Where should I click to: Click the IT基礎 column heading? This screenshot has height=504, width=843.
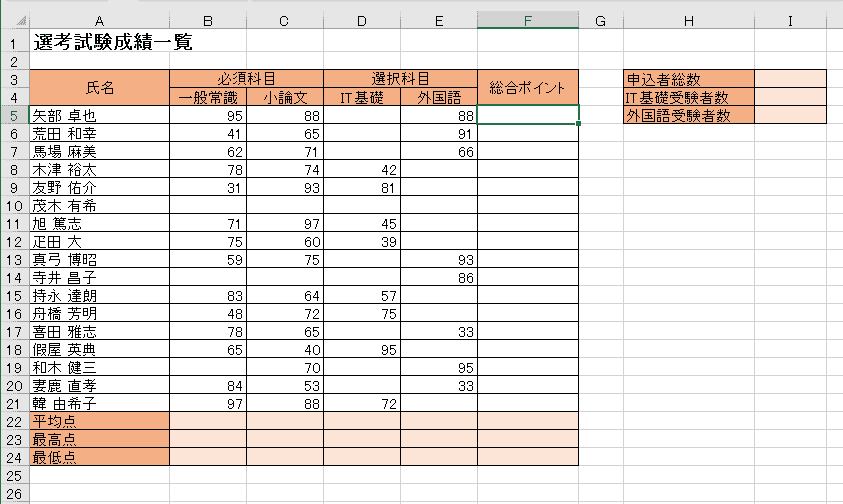362,97
